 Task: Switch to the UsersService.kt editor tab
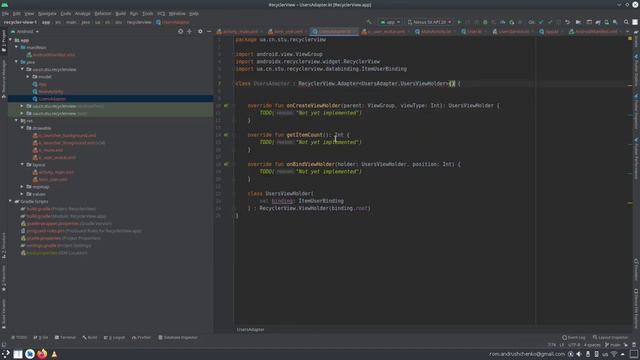pyautogui.click(x=513, y=31)
